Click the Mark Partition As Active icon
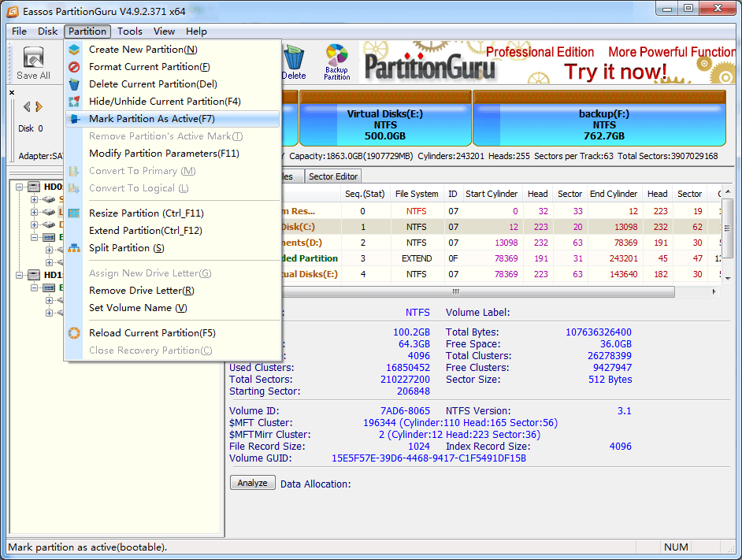This screenshot has height=560, width=742. pyautogui.click(x=74, y=119)
